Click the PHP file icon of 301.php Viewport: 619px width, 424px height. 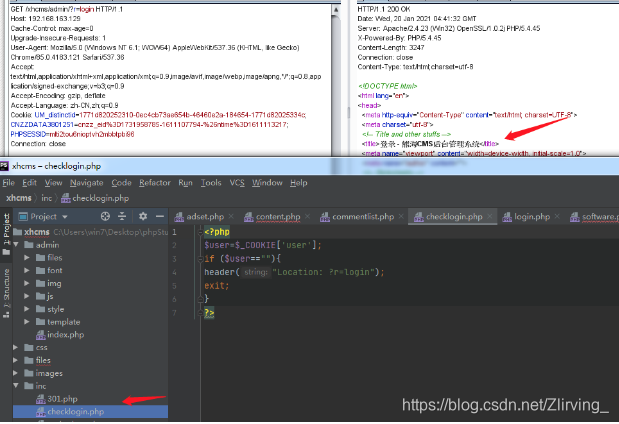click(41, 399)
